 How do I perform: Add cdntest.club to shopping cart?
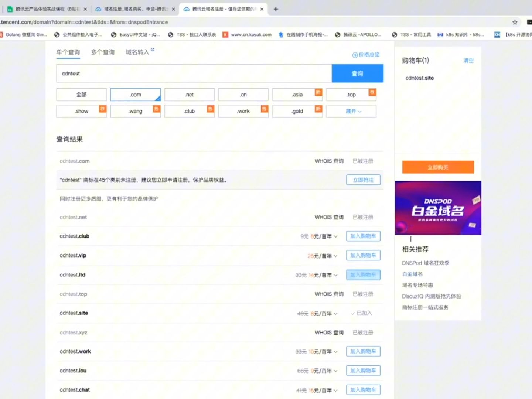363,236
